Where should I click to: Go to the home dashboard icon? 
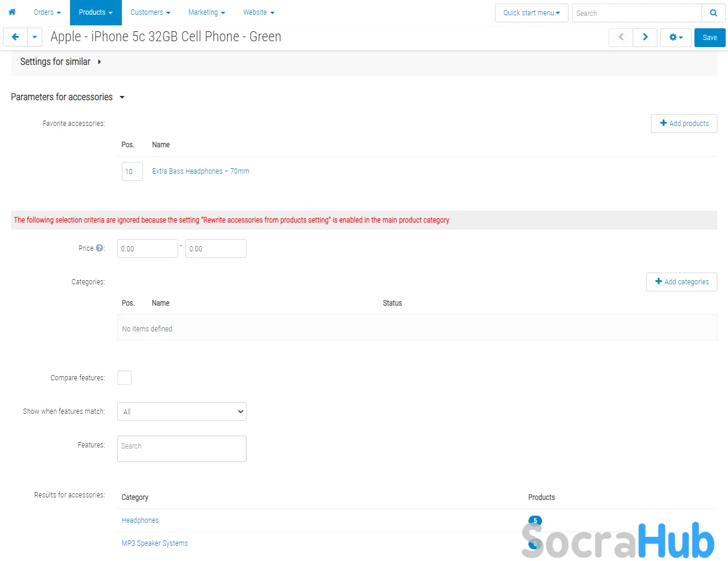tap(12, 12)
